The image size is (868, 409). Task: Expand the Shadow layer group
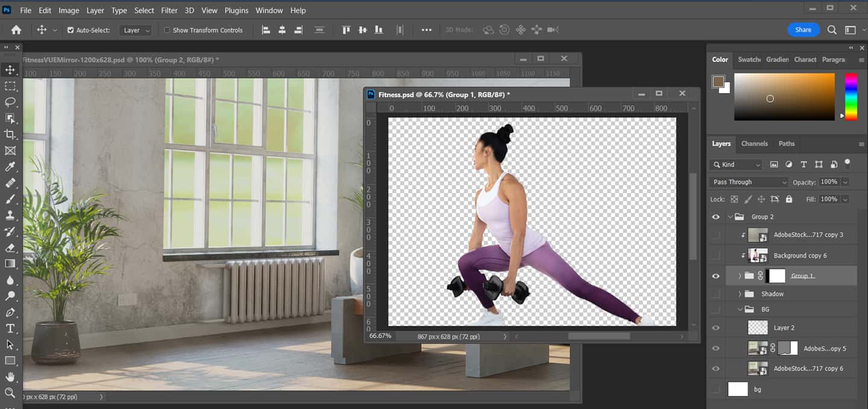tap(740, 294)
